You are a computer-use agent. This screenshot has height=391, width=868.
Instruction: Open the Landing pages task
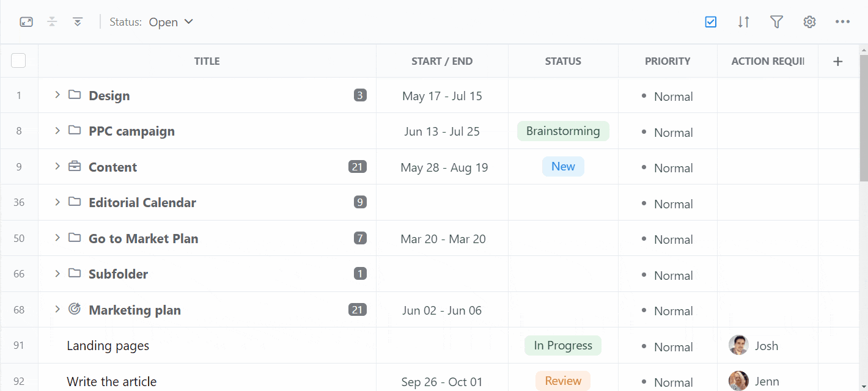click(x=108, y=346)
